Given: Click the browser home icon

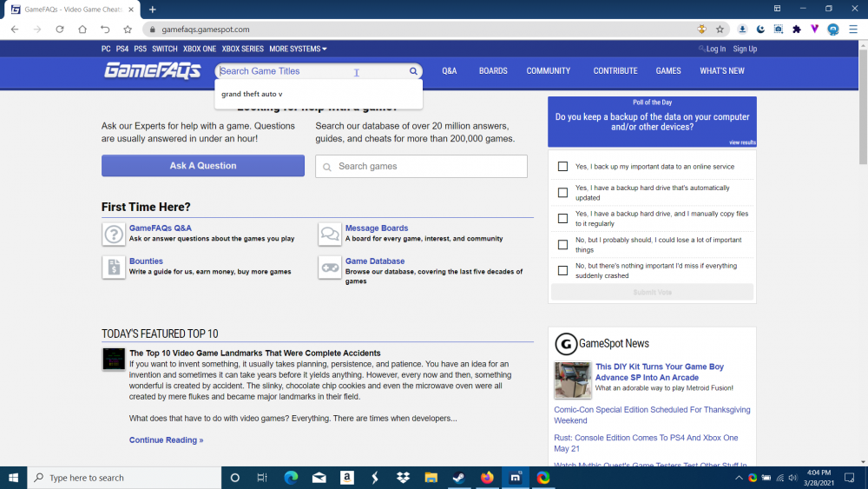Looking at the screenshot, I should 82,30.
